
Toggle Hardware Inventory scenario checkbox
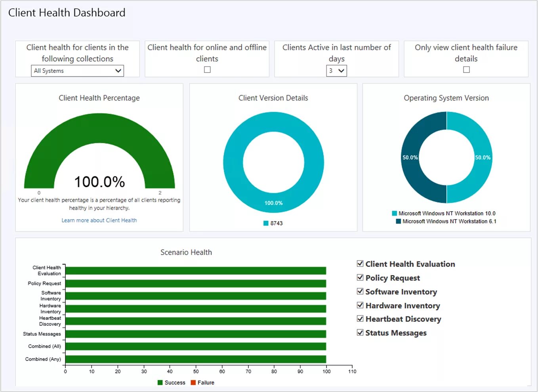click(x=360, y=305)
